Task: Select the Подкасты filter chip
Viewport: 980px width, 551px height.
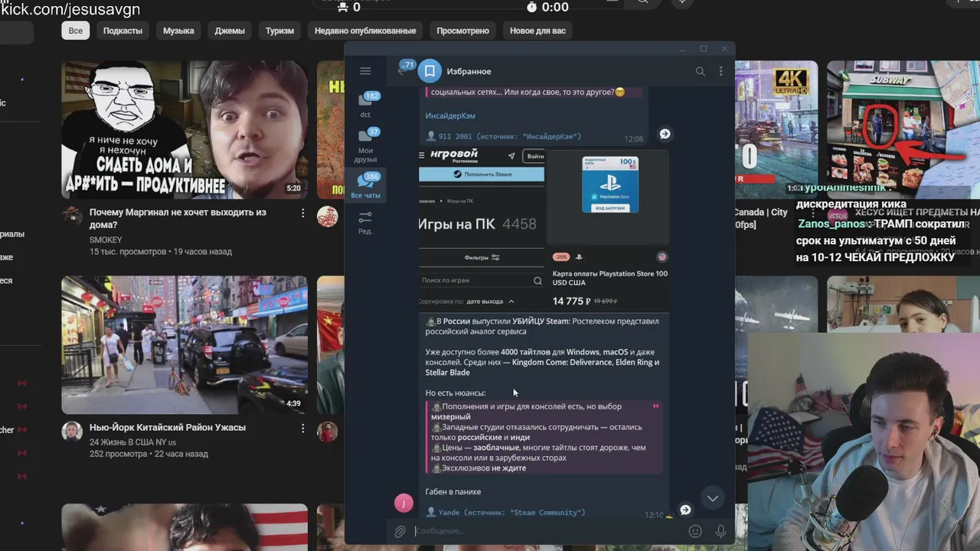Action: click(122, 31)
